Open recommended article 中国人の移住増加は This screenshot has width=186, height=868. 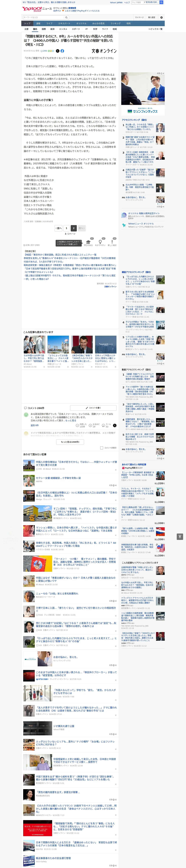76,464
